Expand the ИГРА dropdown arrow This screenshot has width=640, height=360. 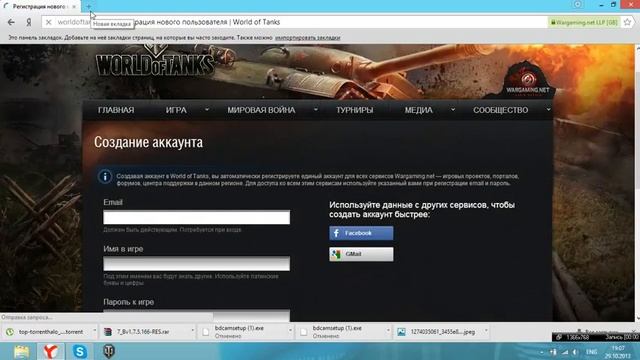pyautogui.click(x=207, y=109)
